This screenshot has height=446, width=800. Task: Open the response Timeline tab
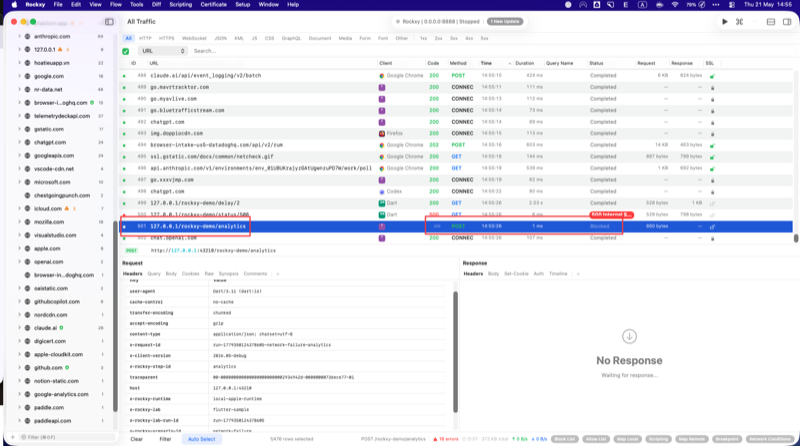(x=558, y=274)
